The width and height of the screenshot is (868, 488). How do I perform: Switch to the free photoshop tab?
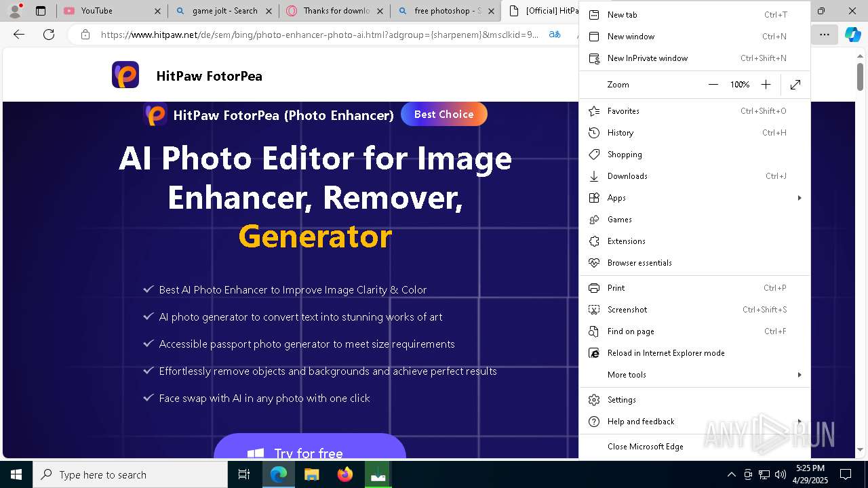(446, 11)
